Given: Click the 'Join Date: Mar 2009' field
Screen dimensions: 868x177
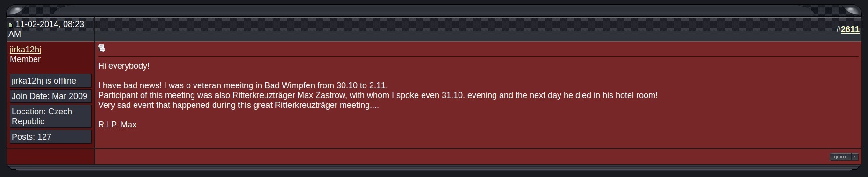Looking at the screenshot, I should click(x=50, y=96).
